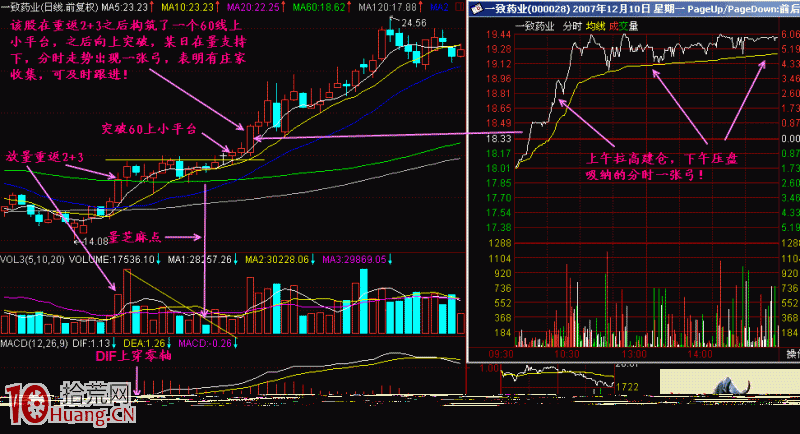
Task: Click the 13:00 time axis label
Action: (x=634, y=354)
